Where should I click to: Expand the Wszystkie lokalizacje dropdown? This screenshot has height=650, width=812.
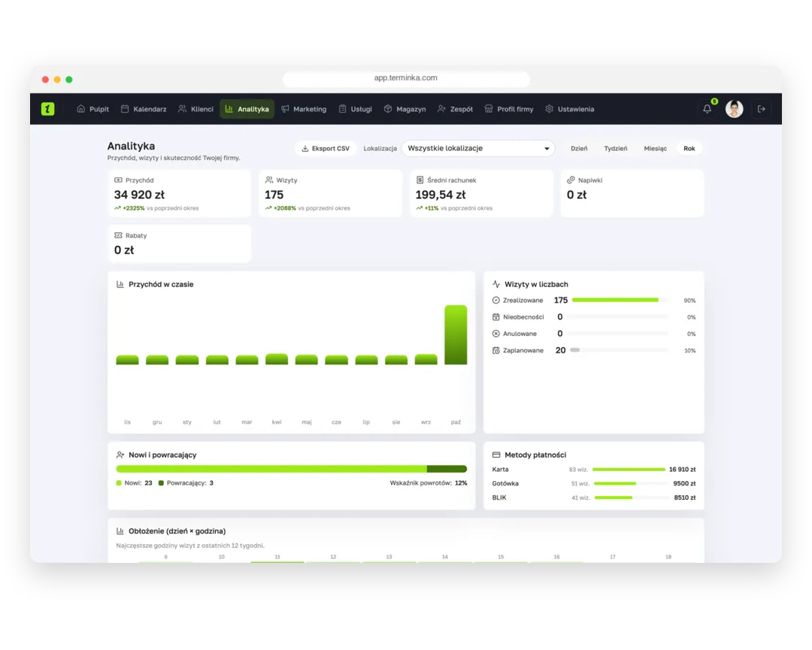pos(478,149)
